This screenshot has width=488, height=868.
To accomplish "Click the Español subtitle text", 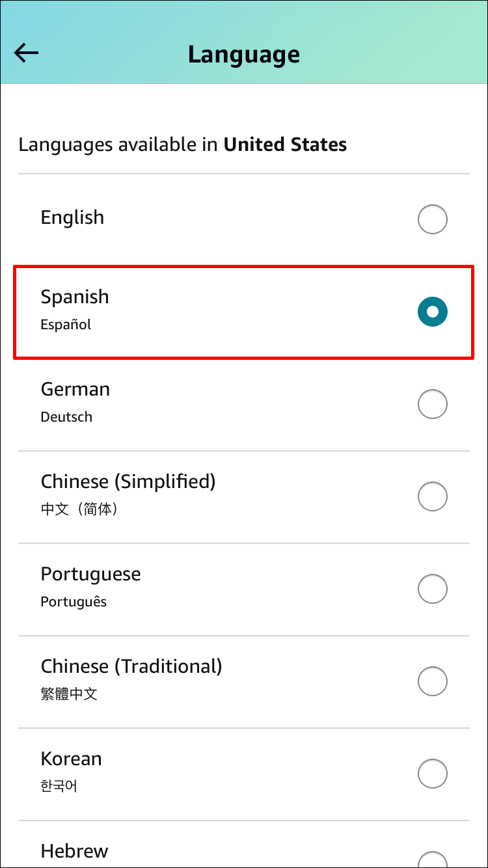I will tap(65, 324).
